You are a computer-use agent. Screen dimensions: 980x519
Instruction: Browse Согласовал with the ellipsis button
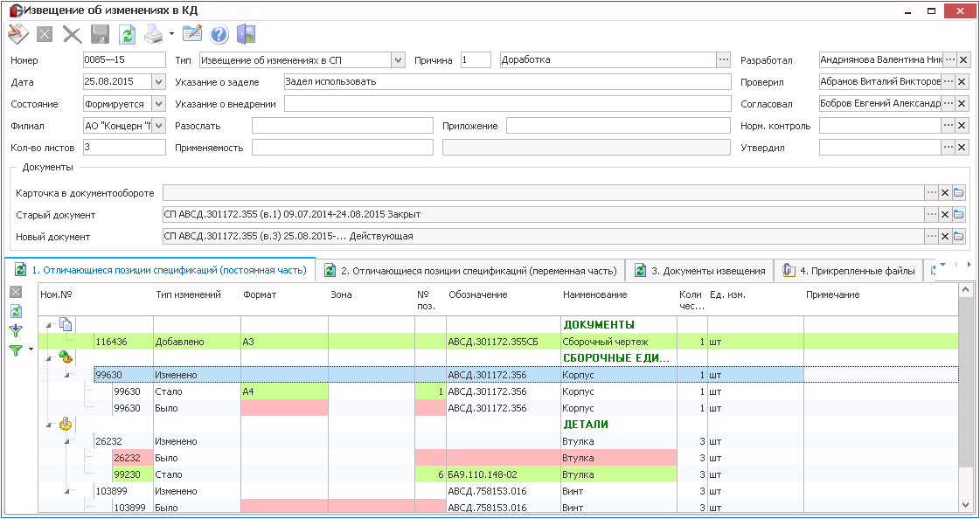949,104
